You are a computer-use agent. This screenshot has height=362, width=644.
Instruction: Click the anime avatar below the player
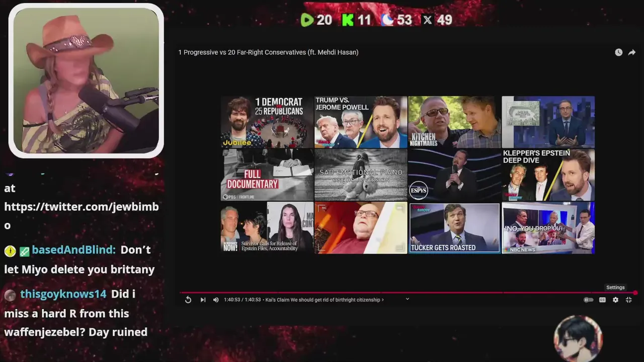pos(578,338)
